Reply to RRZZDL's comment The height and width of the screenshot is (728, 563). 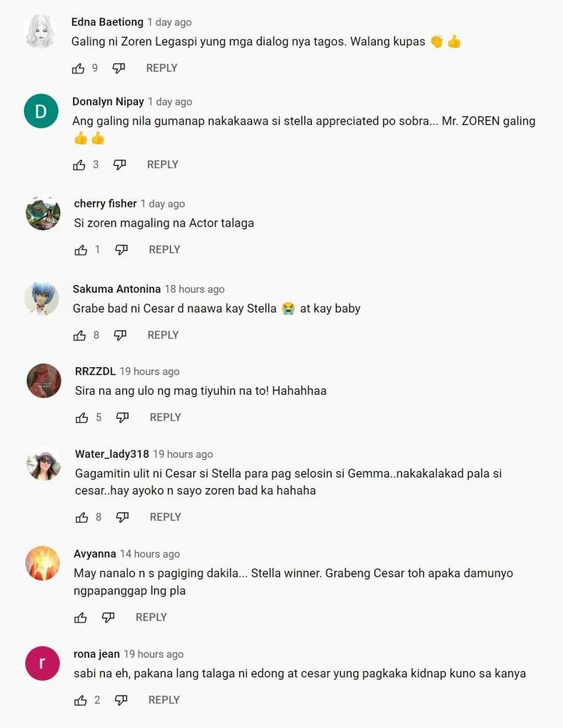[165, 418]
